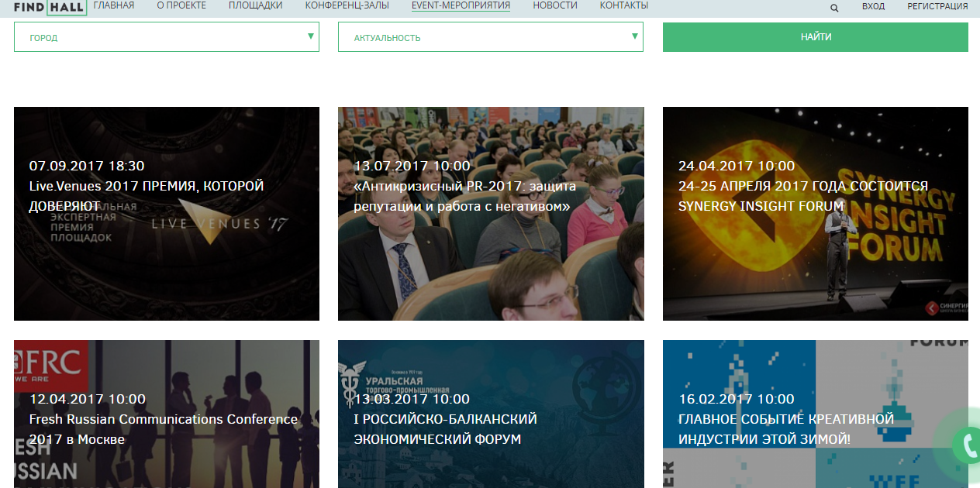Open Fresh Russian Communications Conference card

pyautogui.click(x=167, y=414)
